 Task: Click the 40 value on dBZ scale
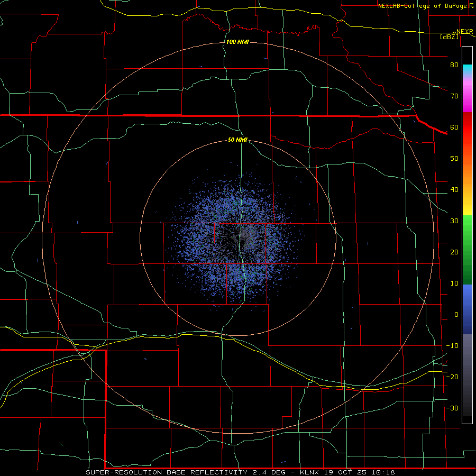pyautogui.click(x=454, y=190)
